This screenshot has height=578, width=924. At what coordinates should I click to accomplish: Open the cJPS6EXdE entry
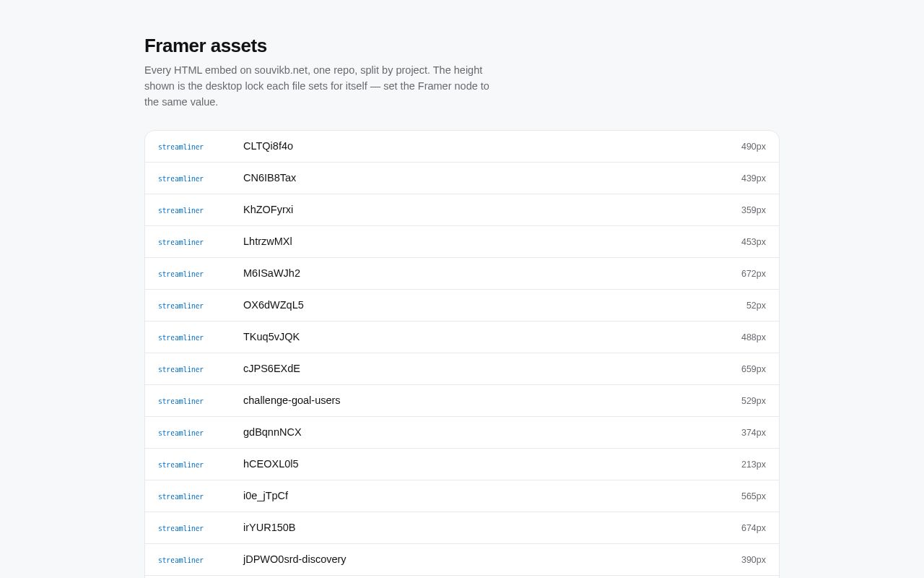pos(462,369)
